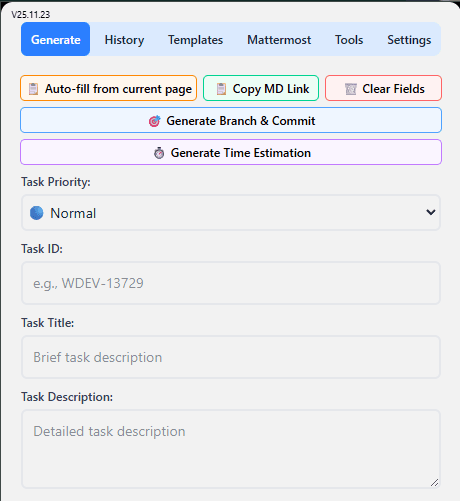Click the Copy MD Link button
Screen dimensions: 460x501
(x=261, y=88)
